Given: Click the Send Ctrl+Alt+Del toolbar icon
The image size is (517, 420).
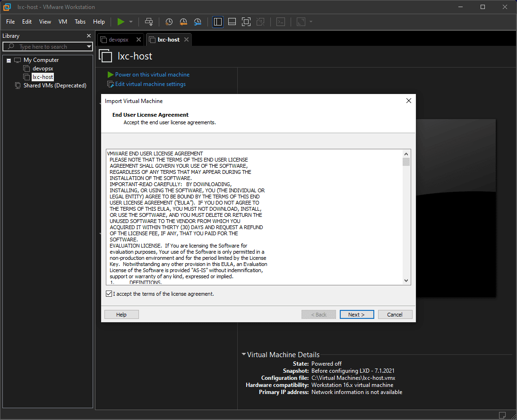Looking at the screenshot, I should (x=149, y=22).
